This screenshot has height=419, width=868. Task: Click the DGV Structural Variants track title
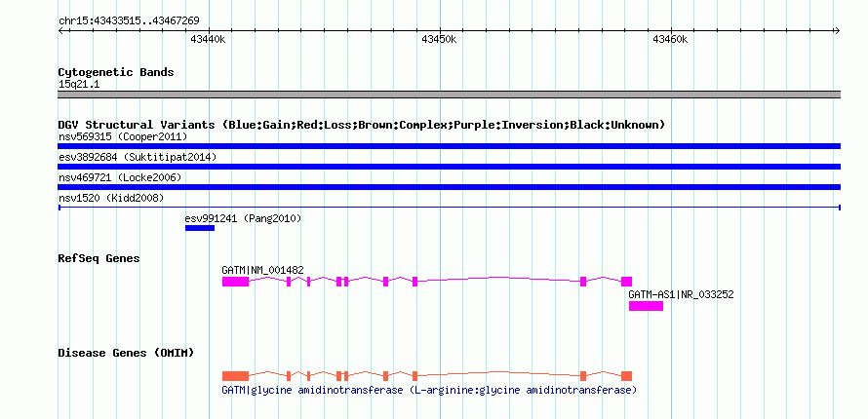[362, 125]
